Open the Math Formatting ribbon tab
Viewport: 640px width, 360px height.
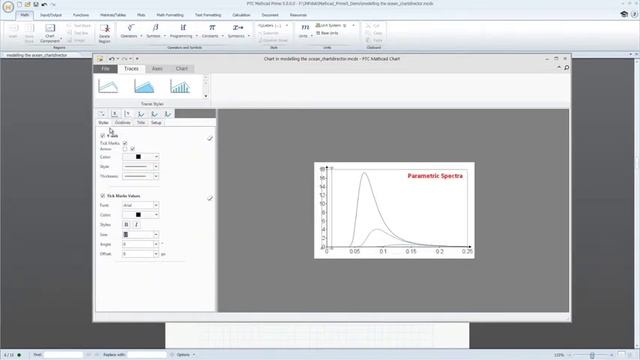tap(170, 15)
